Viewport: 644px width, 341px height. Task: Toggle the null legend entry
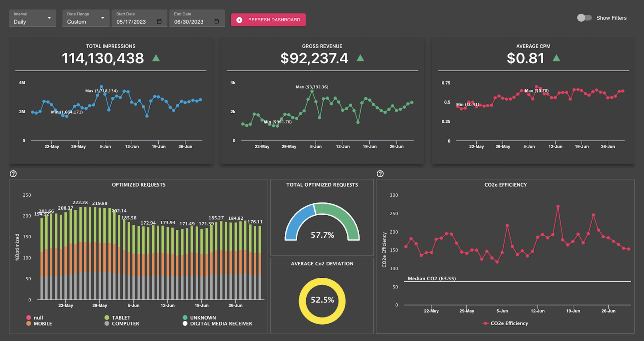pyautogui.click(x=35, y=318)
